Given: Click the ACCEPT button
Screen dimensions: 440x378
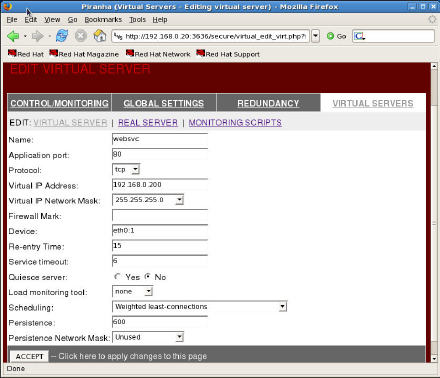Looking at the screenshot, I should pos(29,356).
